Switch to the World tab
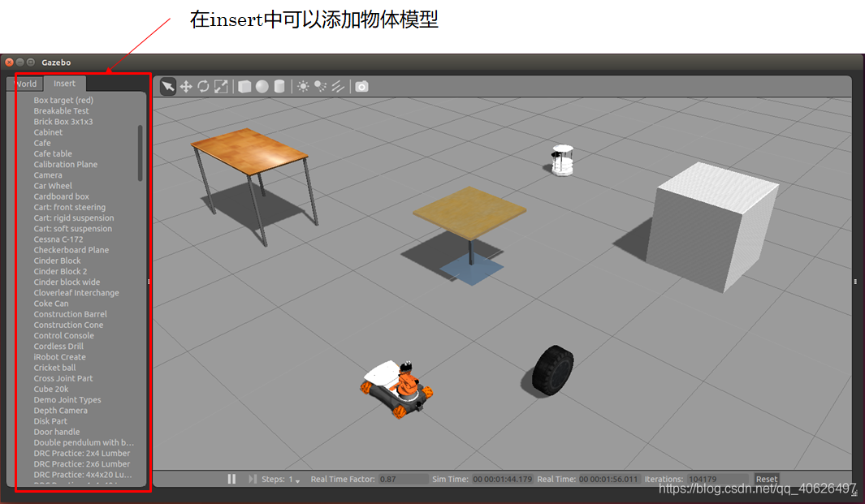Image resolution: width=865 pixels, height=504 pixels. tap(26, 83)
